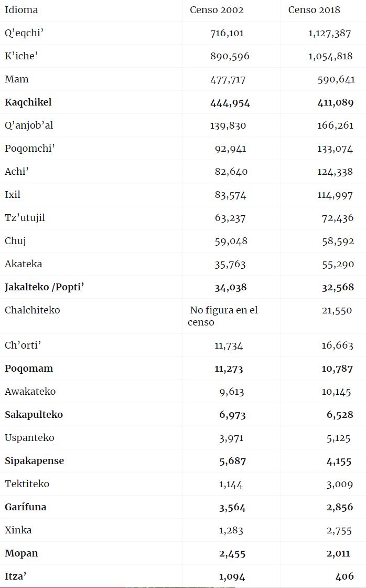Click the bold Kaqchikel row label
366x588 pixels.
[28, 102]
